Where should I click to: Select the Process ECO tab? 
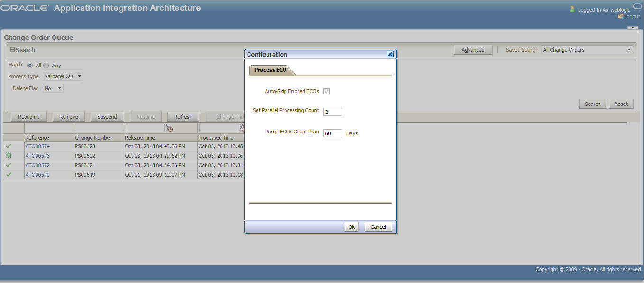270,70
